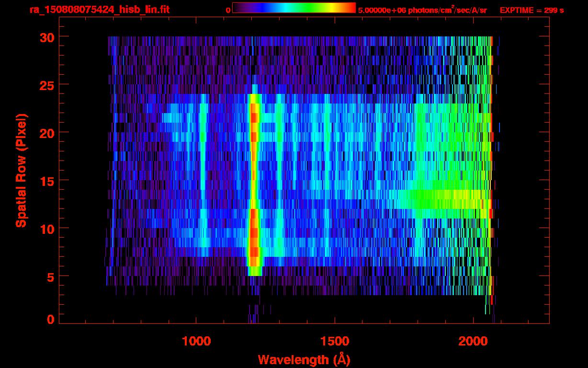Click the yellow-green horizontal streak near row 13
This screenshot has height=368, width=588.
click(x=445, y=199)
